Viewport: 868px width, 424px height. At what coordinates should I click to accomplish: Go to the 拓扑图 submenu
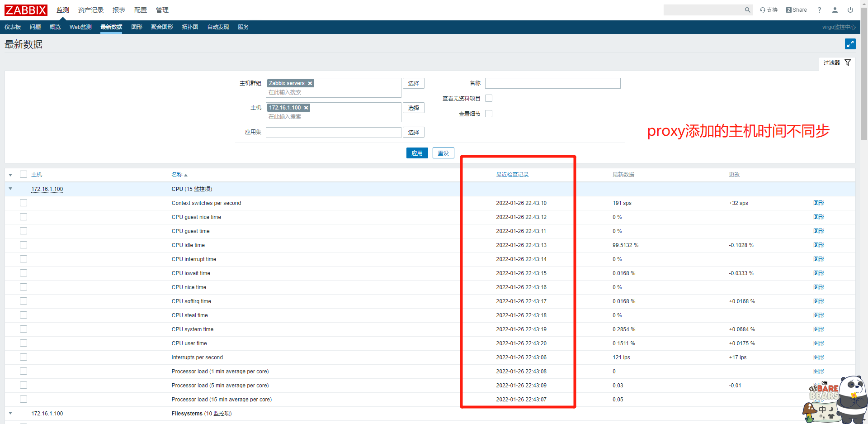pyautogui.click(x=190, y=27)
